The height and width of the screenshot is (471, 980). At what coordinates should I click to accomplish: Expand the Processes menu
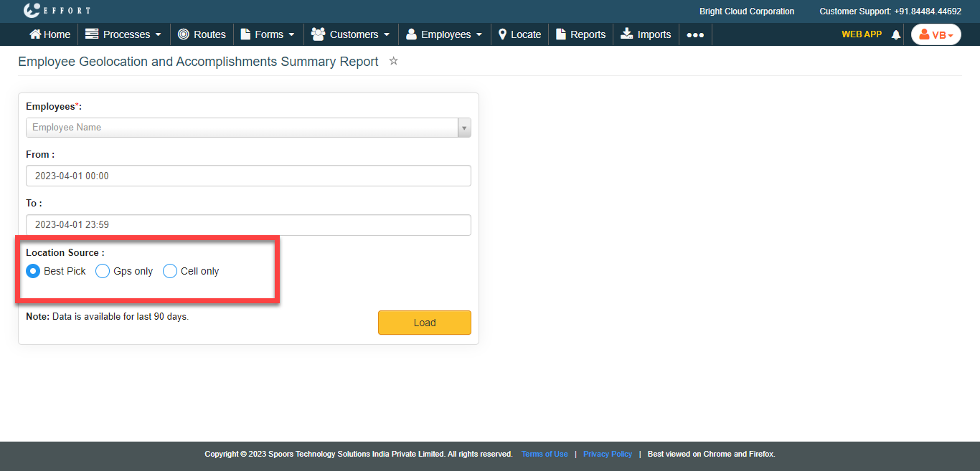pyautogui.click(x=123, y=34)
